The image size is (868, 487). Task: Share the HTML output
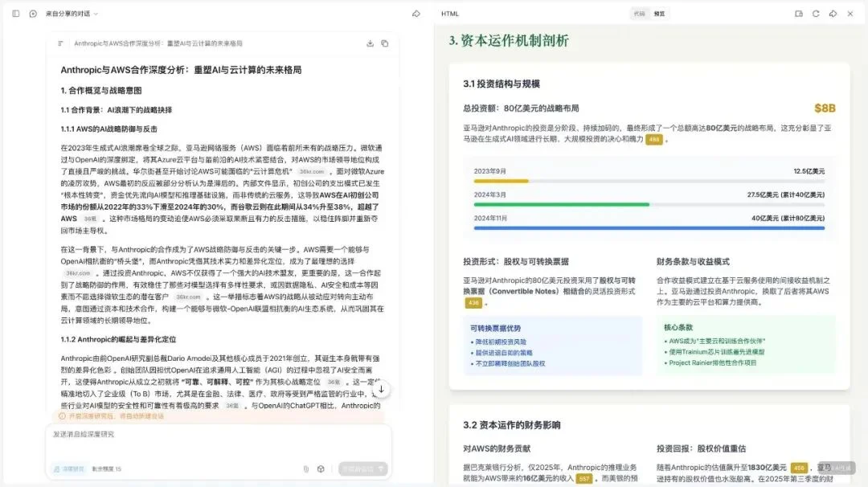tap(833, 14)
